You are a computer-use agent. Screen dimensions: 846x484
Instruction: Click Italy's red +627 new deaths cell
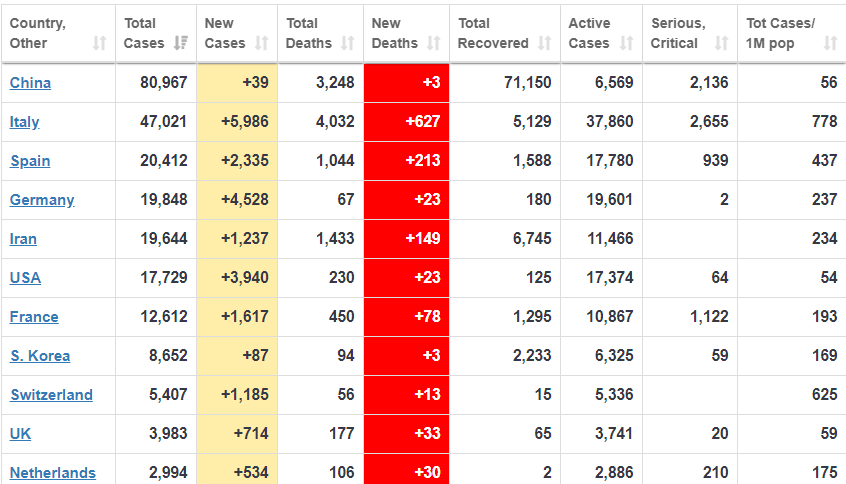[406, 122]
